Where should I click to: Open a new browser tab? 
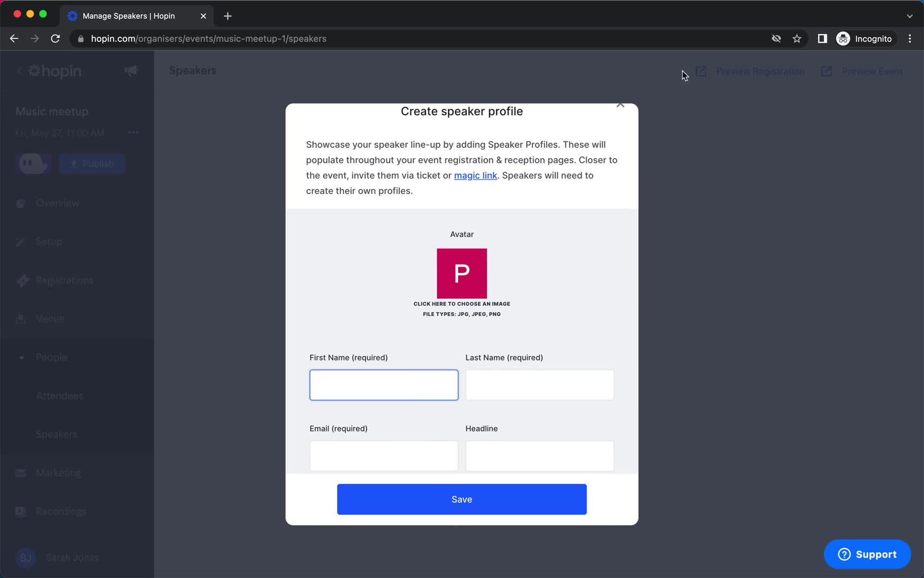[228, 16]
